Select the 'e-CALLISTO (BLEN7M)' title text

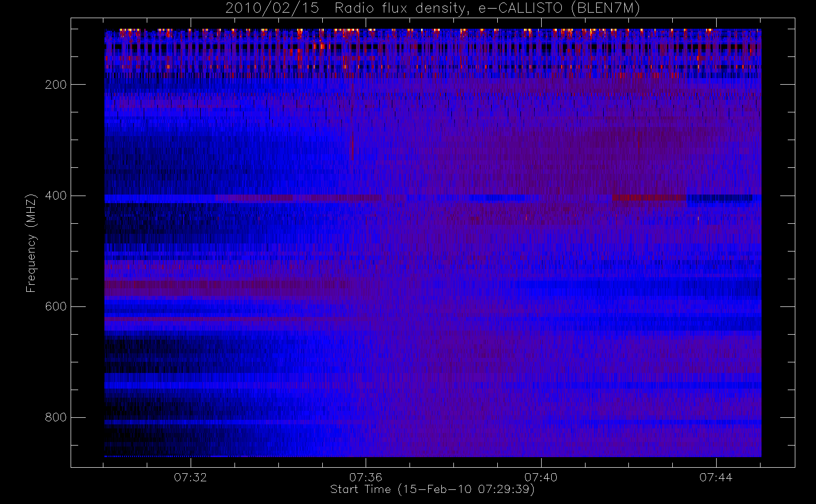(x=559, y=9)
